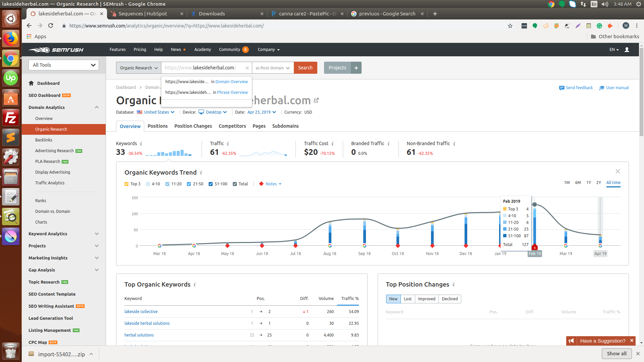Viewport: 644px width, 362px height.
Task: Click the Grammarly extension icon
Action: (x=599, y=26)
